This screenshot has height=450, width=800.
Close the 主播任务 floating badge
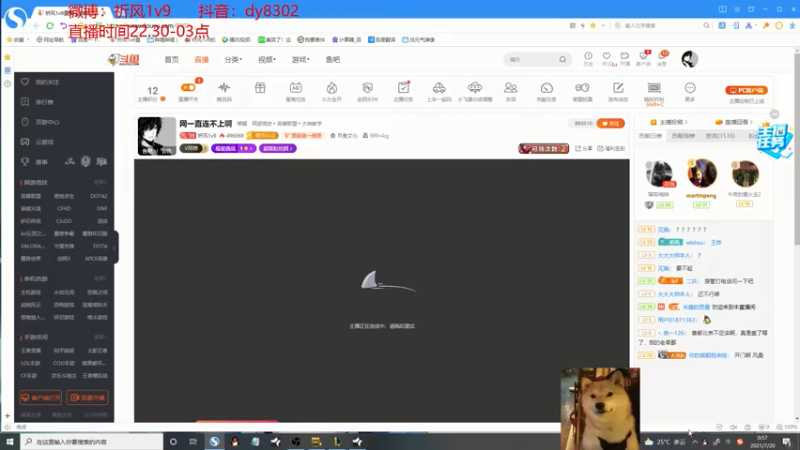tap(774, 114)
